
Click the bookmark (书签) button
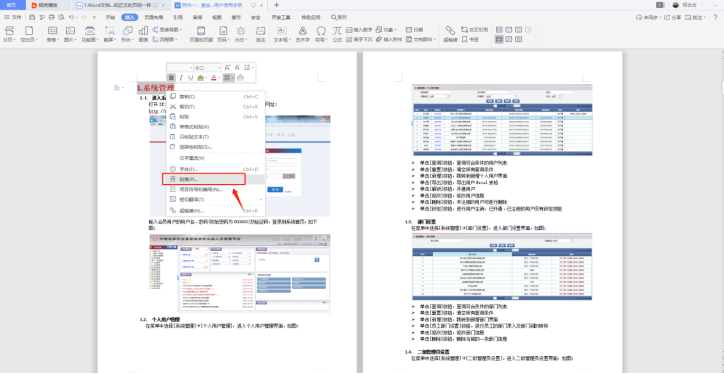pyautogui.click(x=470, y=40)
